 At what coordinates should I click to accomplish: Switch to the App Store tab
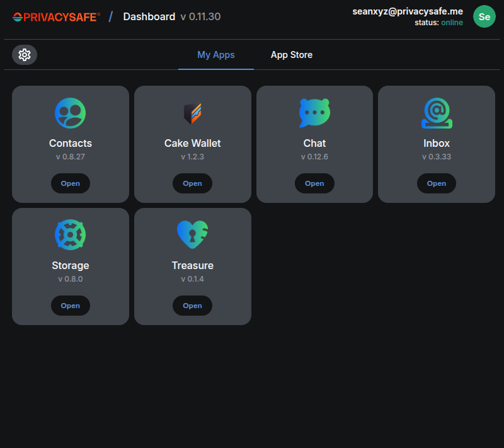coord(292,55)
